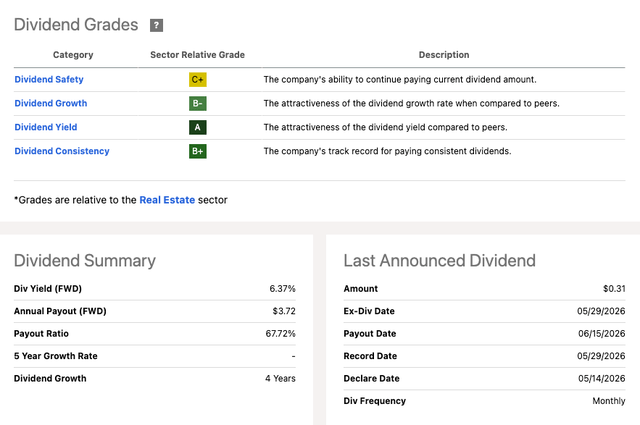The height and width of the screenshot is (425, 640).
Task: Click the Dividend Safety description text
Action: click(400, 79)
